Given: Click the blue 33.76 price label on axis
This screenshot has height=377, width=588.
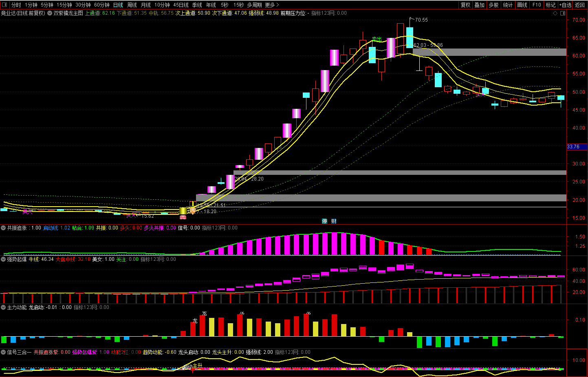Looking at the screenshot, I should [x=574, y=147].
